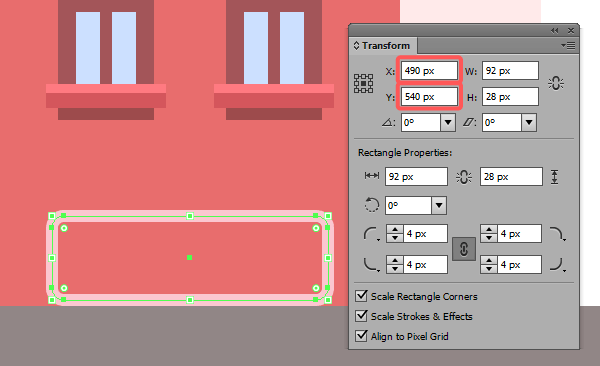
Task: Open bottom-left corner type menu
Action: [x=371, y=265]
